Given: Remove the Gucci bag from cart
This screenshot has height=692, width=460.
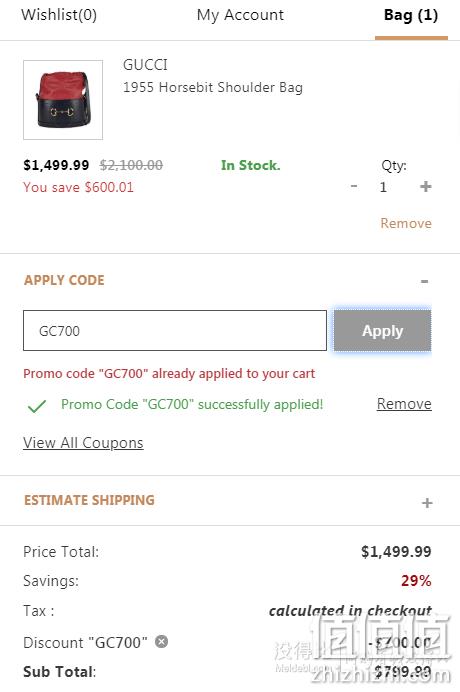Looking at the screenshot, I should point(406,223).
